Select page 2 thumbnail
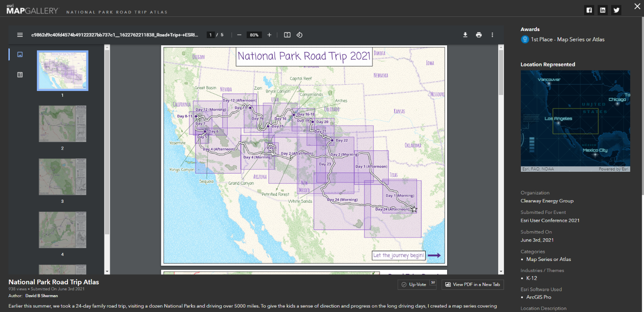This screenshot has height=312, width=644. click(62, 124)
